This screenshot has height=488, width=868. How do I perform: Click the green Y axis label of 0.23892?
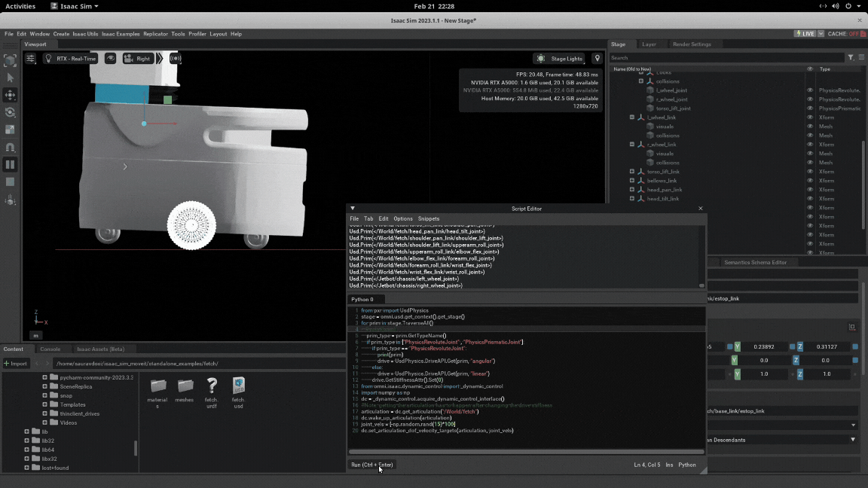[738, 347]
